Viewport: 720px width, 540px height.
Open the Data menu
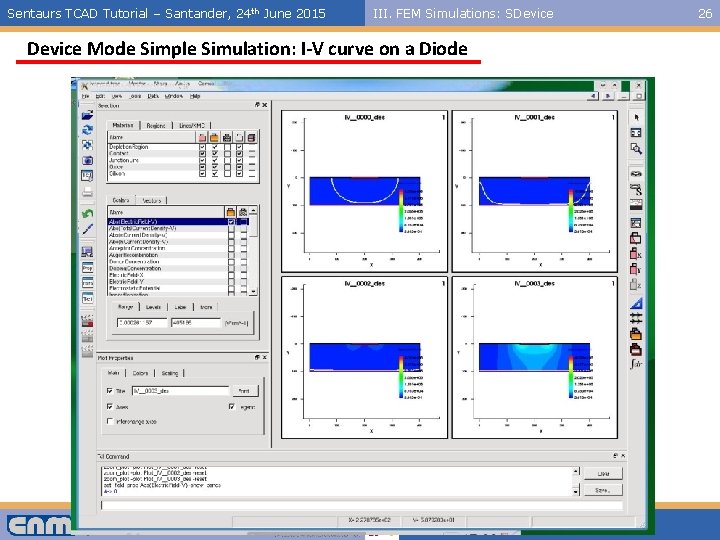153,96
